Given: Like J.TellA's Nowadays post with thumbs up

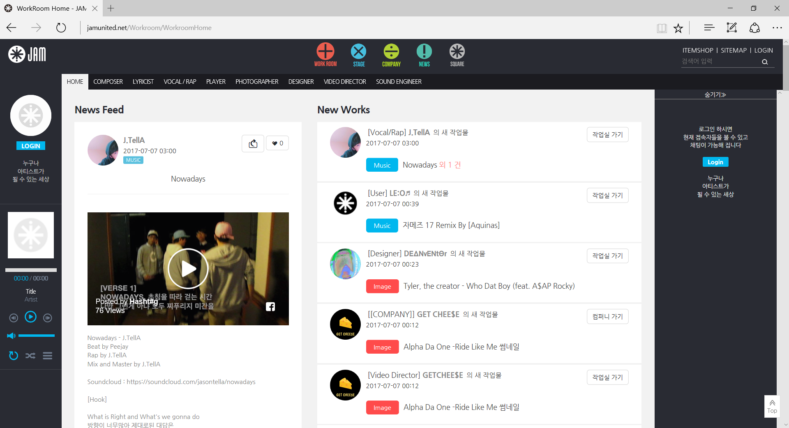Looking at the screenshot, I should pos(252,143).
